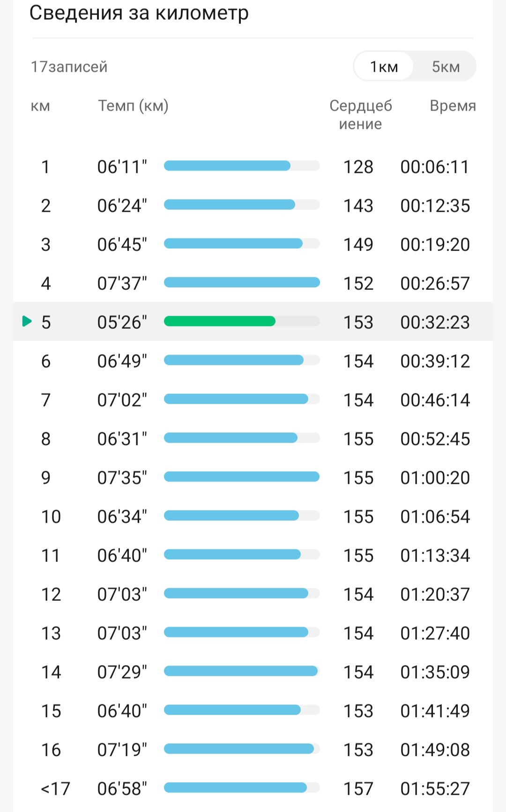Click the pace bar for kilometer 4
Image resolution: width=506 pixels, height=812 pixels.
click(242, 282)
